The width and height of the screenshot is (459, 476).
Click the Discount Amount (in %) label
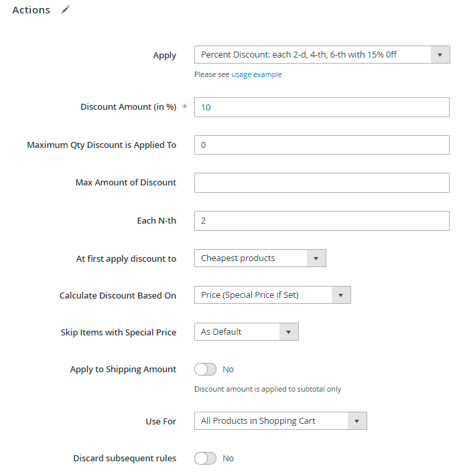[x=128, y=107]
